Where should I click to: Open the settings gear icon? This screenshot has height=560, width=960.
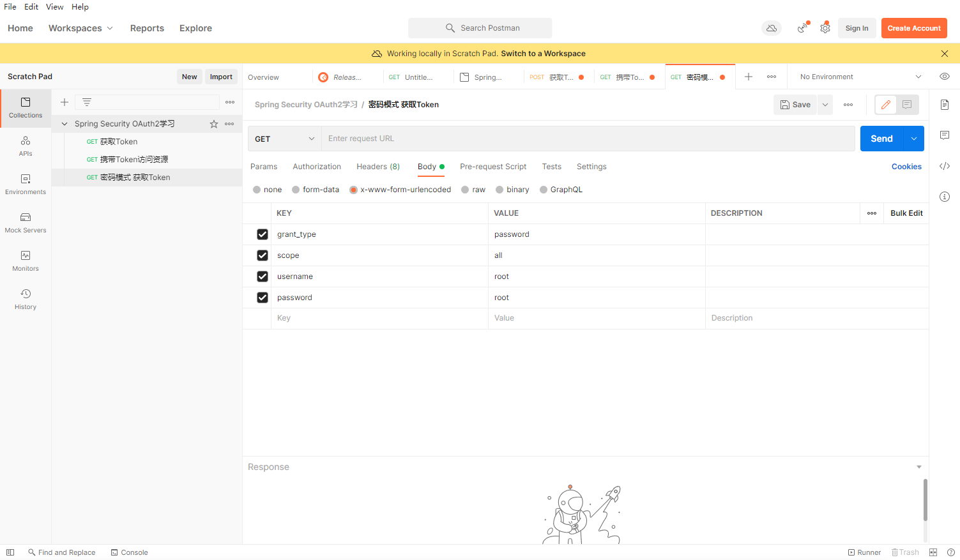point(825,28)
